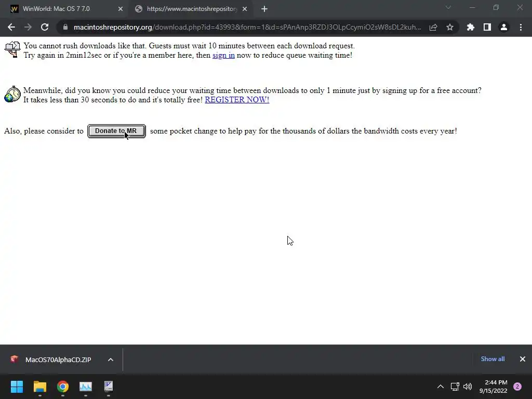Expand MacOS70AlphaCD.ZIP download options chevron
The height and width of the screenshot is (399, 532).
(111, 360)
